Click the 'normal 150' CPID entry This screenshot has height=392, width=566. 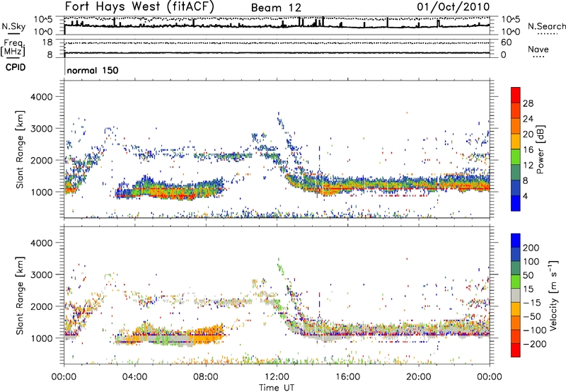(x=93, y=70)
